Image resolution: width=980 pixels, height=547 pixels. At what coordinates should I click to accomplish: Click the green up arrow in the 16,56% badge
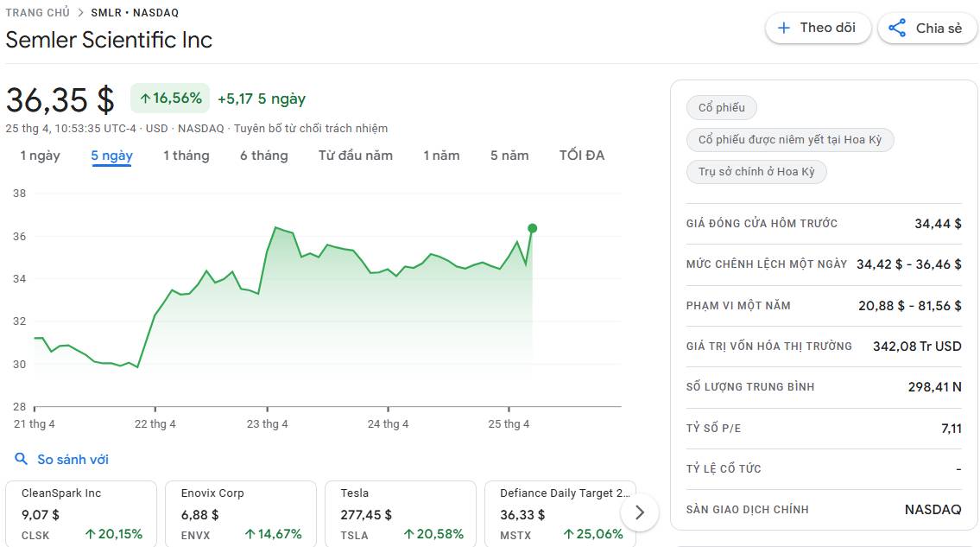[144, 99]
